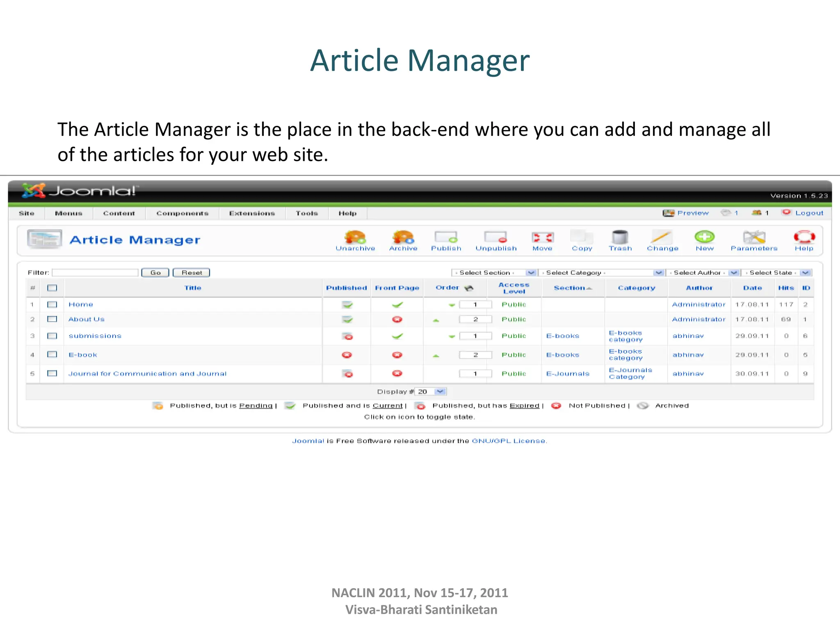Open the Extensions menu
Viewport: 840px width, 630px height.
[x=252, y=213]
